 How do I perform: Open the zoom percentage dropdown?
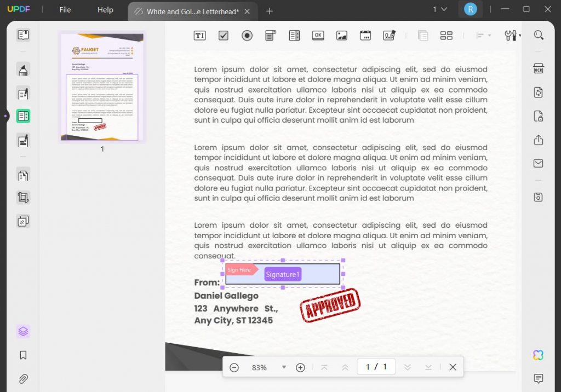pos(284,367)
